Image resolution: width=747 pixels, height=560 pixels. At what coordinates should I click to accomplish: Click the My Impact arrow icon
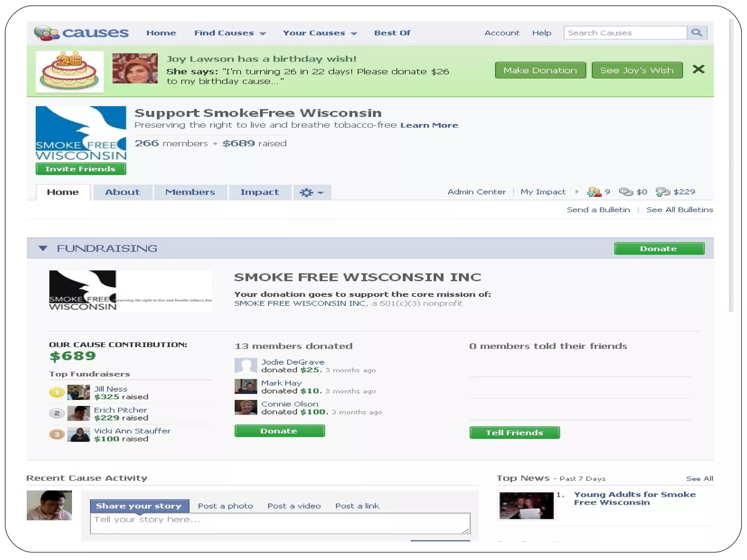point(577,192)
